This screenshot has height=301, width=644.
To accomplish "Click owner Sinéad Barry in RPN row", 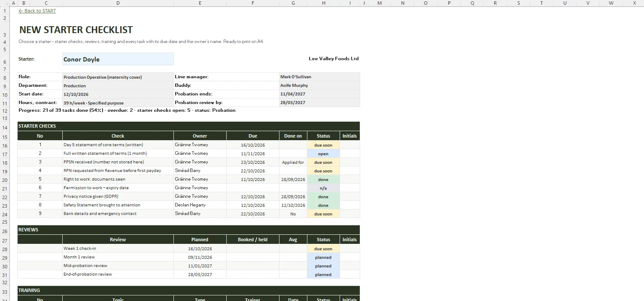I will (x=200, y=171).
